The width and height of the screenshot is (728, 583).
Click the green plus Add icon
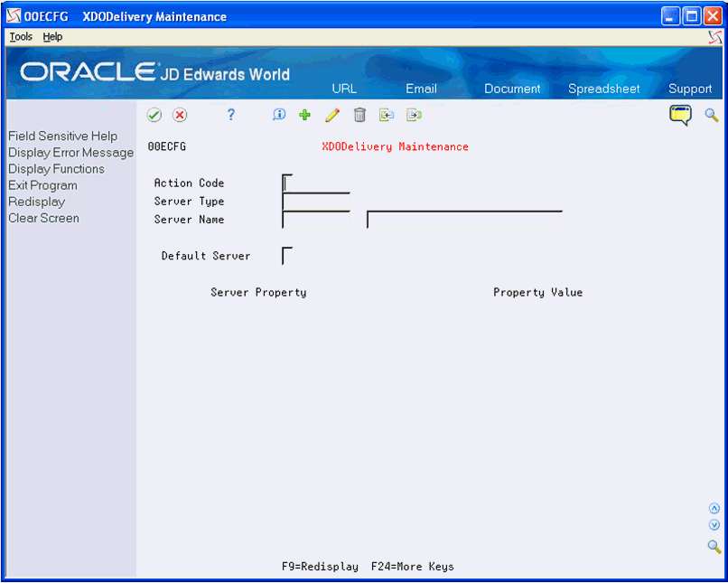304,115
